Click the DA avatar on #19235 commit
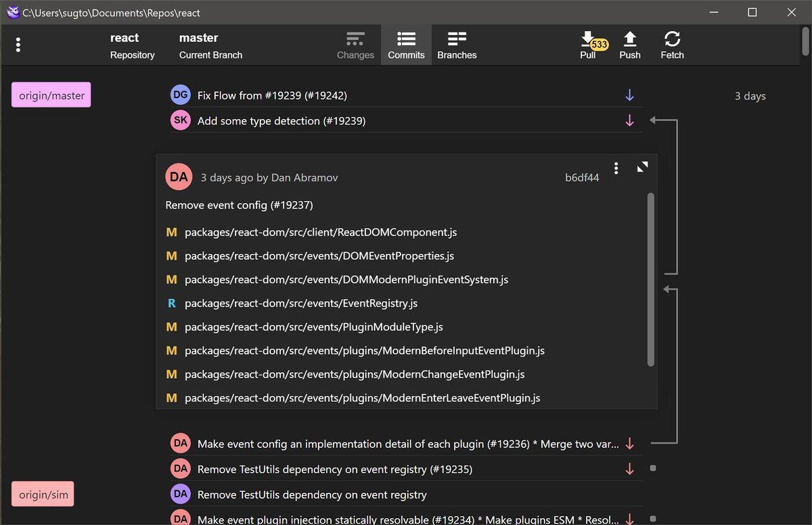 [x=181, y=469]
